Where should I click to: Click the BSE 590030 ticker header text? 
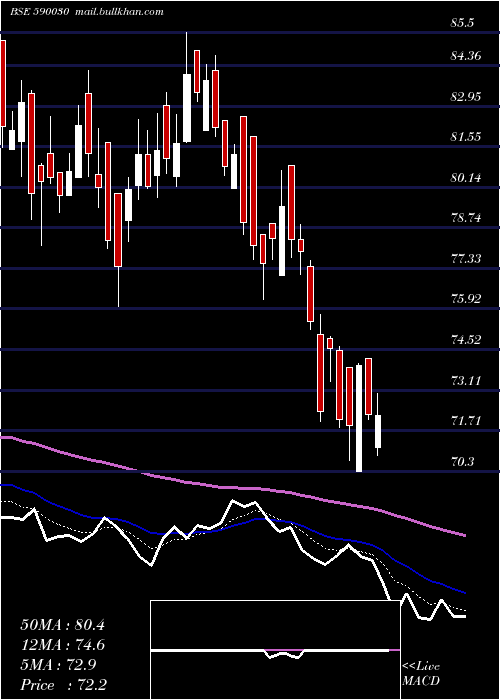[39, 12]
